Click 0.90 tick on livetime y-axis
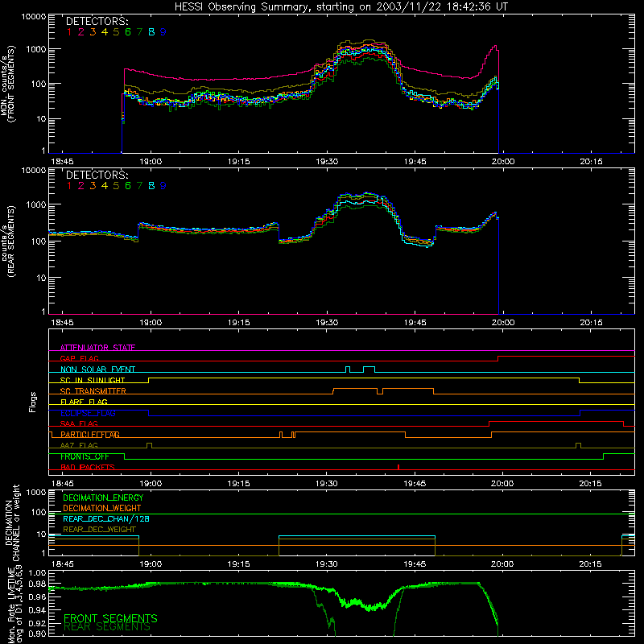644x644 pixels. (37, 634)
